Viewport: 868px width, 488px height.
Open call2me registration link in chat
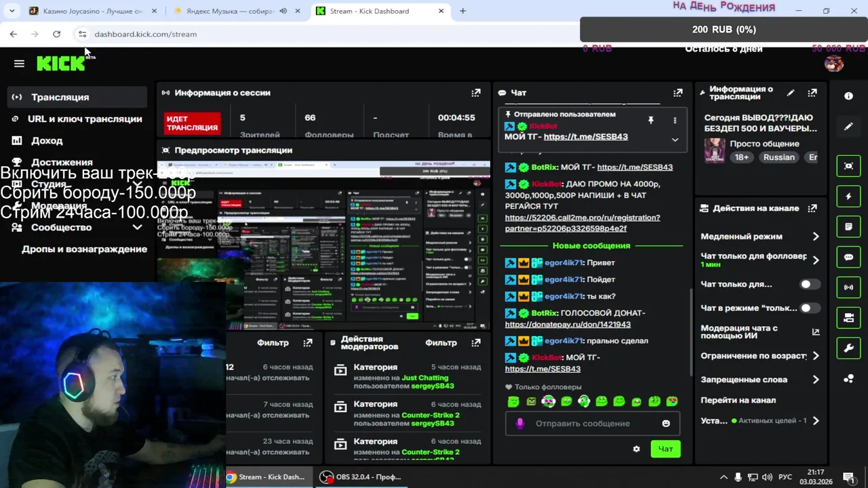(x=583, y=223)
